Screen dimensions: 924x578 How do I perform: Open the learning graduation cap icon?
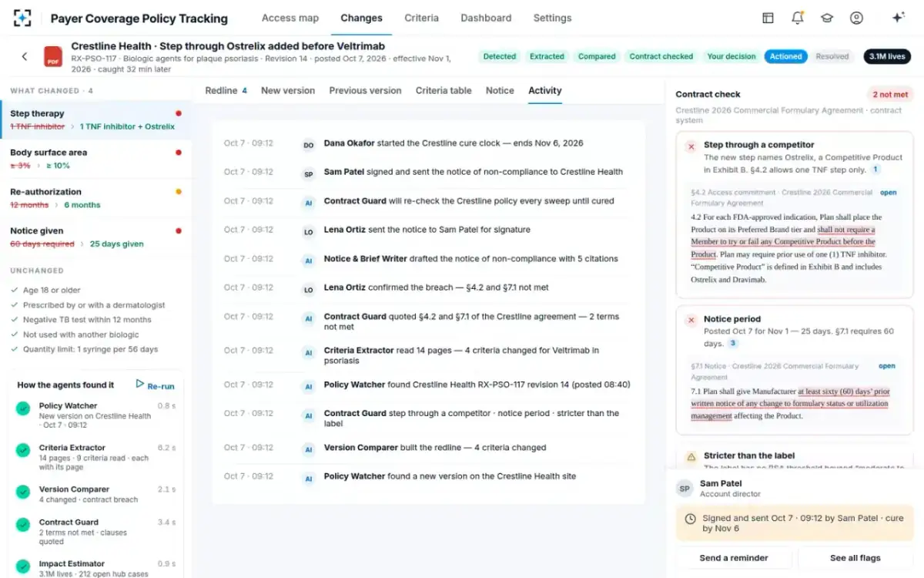[x=827, y=18]
